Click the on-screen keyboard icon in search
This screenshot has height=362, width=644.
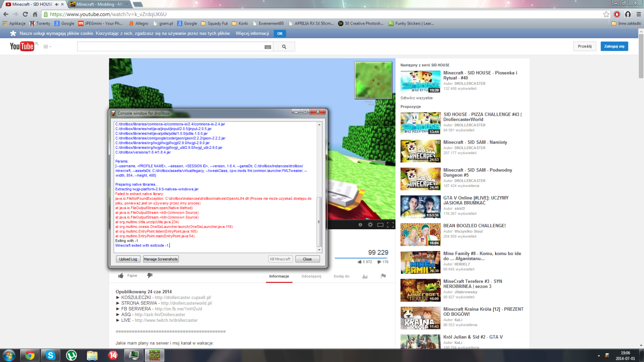[268, 47]
